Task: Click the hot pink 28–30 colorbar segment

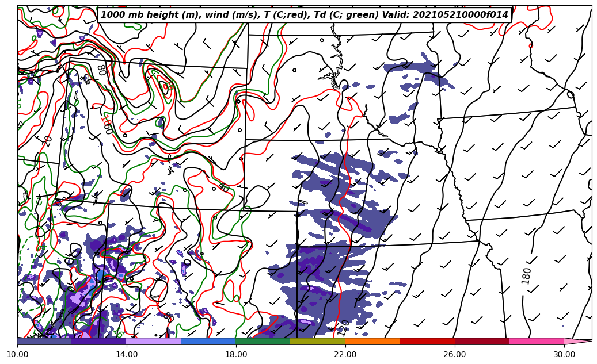Action: click(x=537, y=341)
